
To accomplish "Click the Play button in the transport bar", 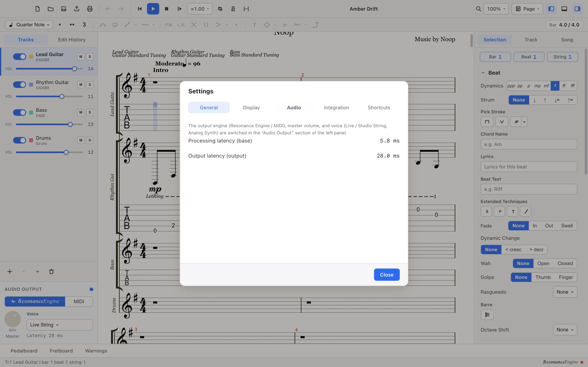I will point(153,9).
